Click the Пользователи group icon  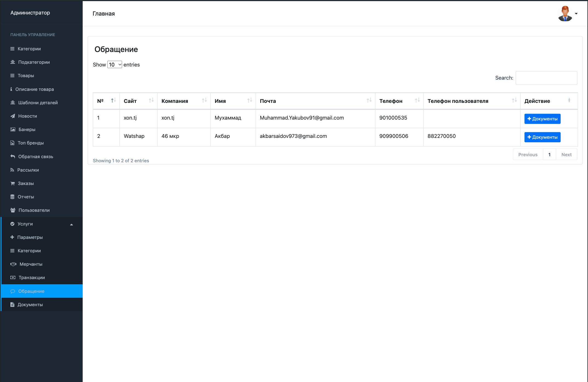click(13, 210)
